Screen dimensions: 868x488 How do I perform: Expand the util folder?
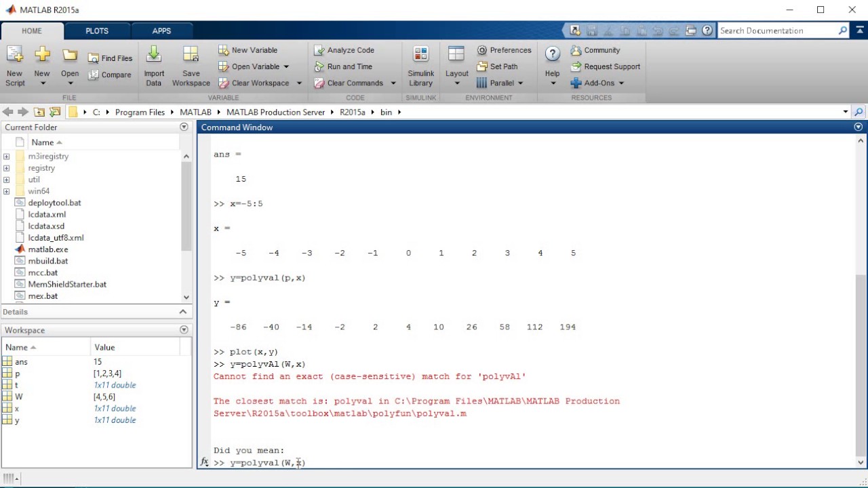pos(6,180)
